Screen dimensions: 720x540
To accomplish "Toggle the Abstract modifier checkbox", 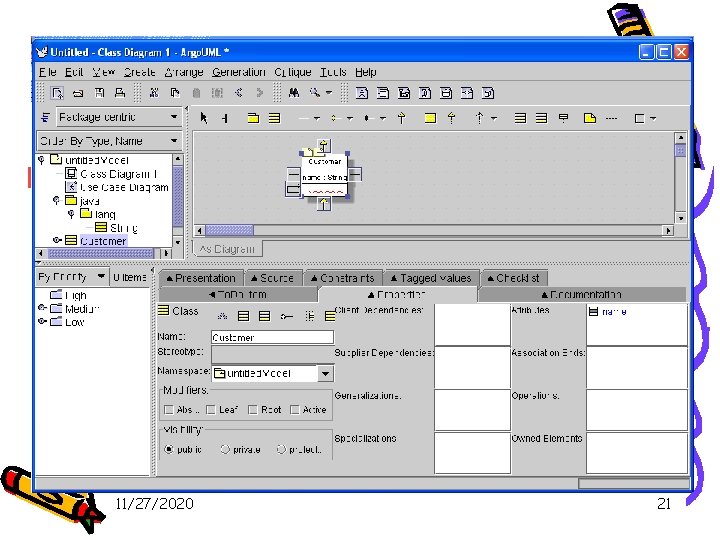I will click(x=169, y=410).
